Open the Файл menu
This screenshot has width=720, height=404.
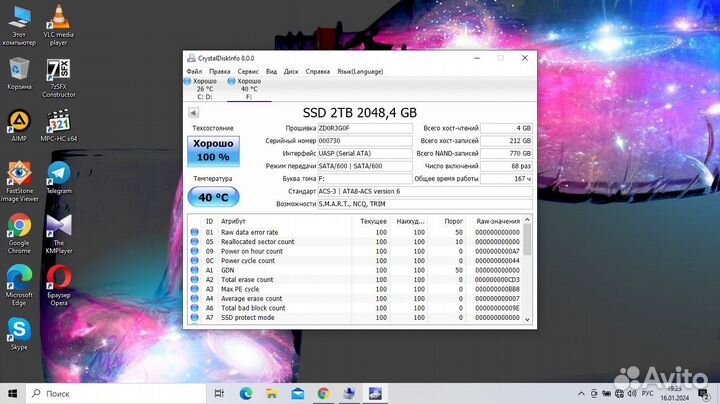pyautogui.click(x=194, y=72)
